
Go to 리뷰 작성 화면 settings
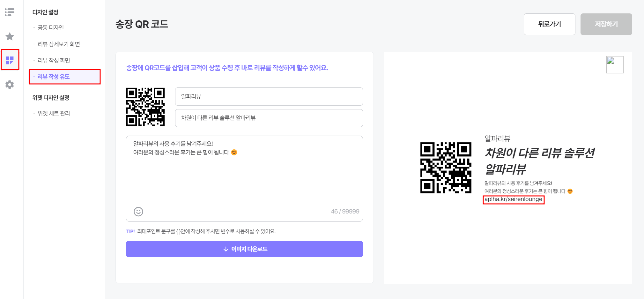click(x=54, y=60)
